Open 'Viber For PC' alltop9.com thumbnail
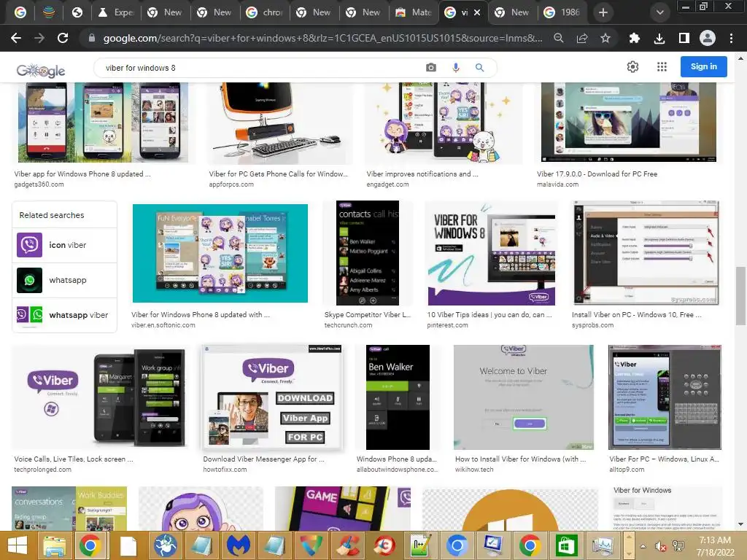 click(665, 397)
